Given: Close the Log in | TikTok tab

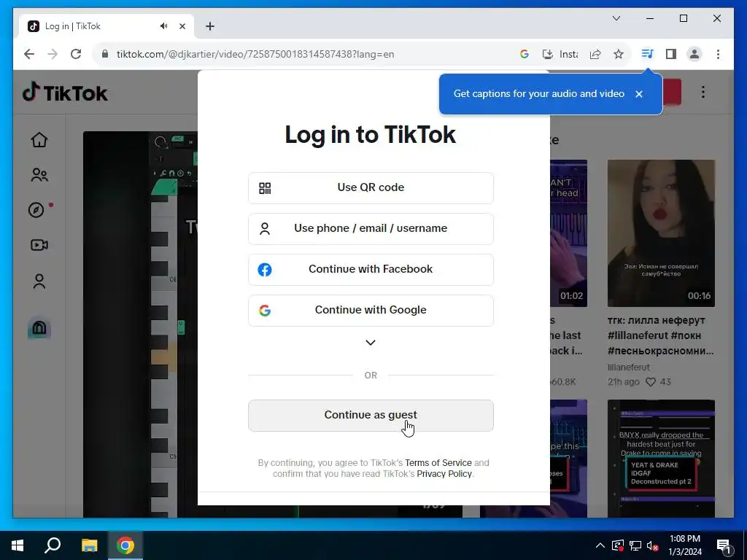Looking at the screenshot, I should tap(182, 26).
